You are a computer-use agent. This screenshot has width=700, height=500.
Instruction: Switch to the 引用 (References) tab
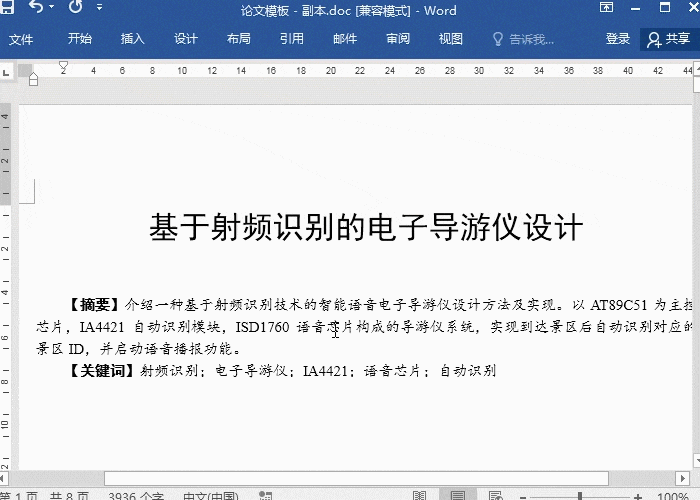[292, 39]
